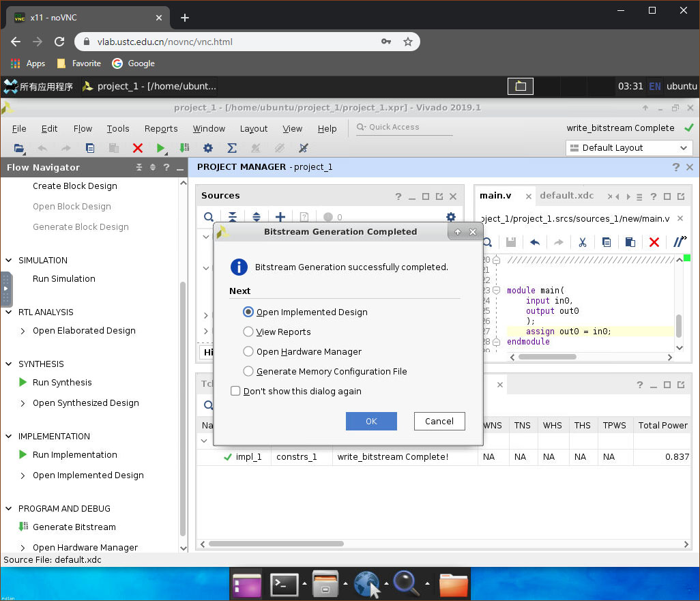Add sources using the plus icon
Image resolution: width=700 pixels, height=601 pixels.
coord(280,217)
